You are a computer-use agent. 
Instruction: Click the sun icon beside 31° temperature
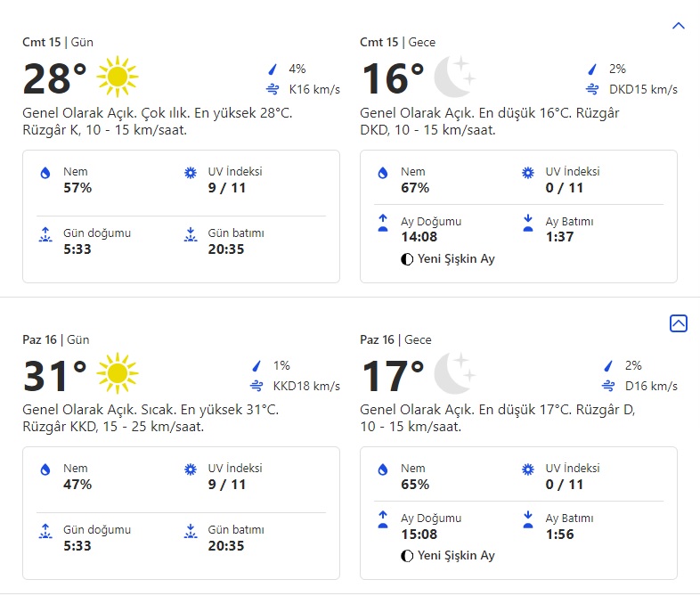[x=117, y=374]
